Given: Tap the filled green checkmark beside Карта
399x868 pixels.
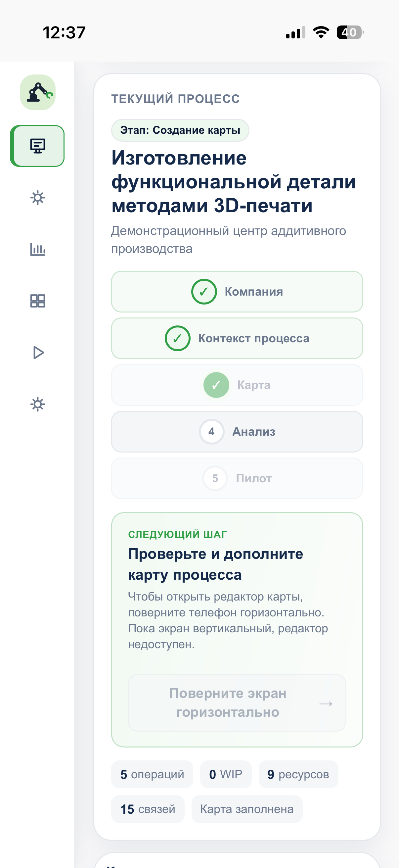Looking at the screenshot, I should click(x=216, y=385).
